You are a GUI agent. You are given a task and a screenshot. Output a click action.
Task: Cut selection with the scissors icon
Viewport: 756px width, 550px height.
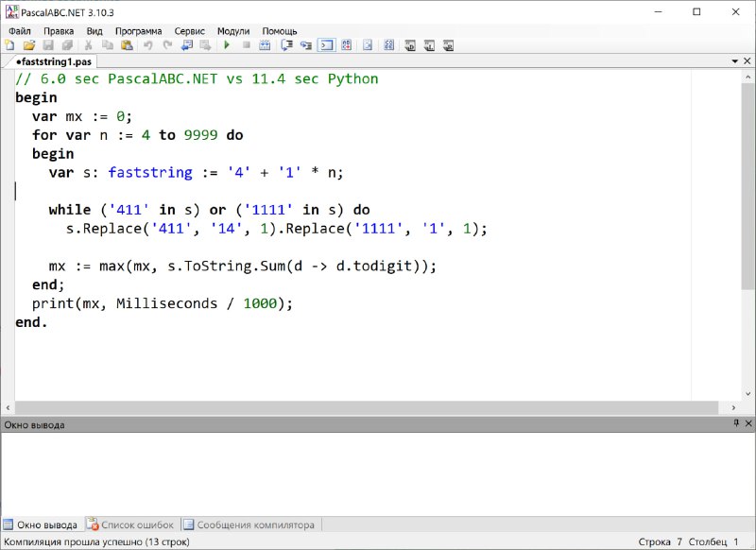click(x=88, y=45)
